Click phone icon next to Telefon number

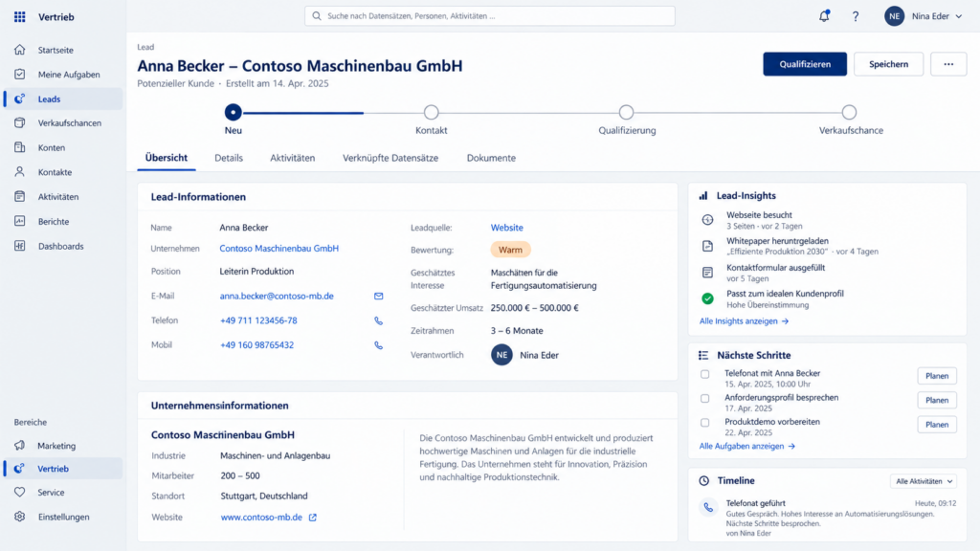(x=379, y=320)
